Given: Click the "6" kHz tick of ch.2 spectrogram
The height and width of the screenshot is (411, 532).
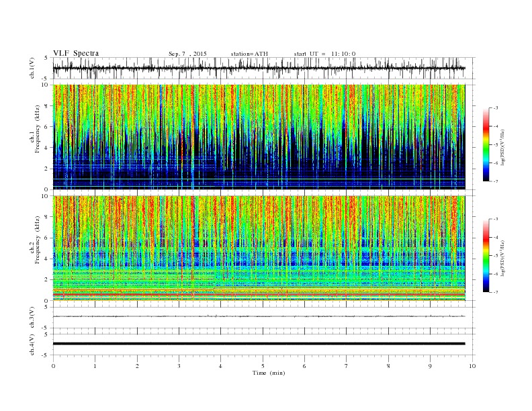Looking at the screenshot, I should pos(47,238).
